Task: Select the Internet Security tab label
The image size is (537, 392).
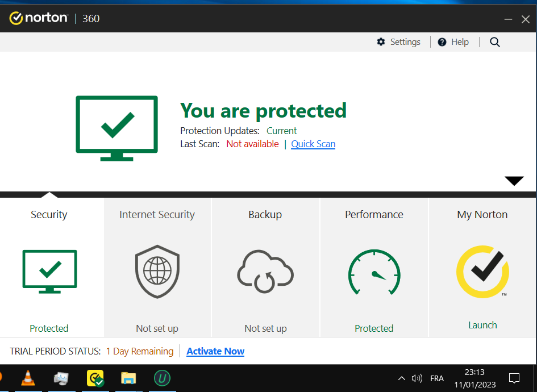Action: pos(157,215)
